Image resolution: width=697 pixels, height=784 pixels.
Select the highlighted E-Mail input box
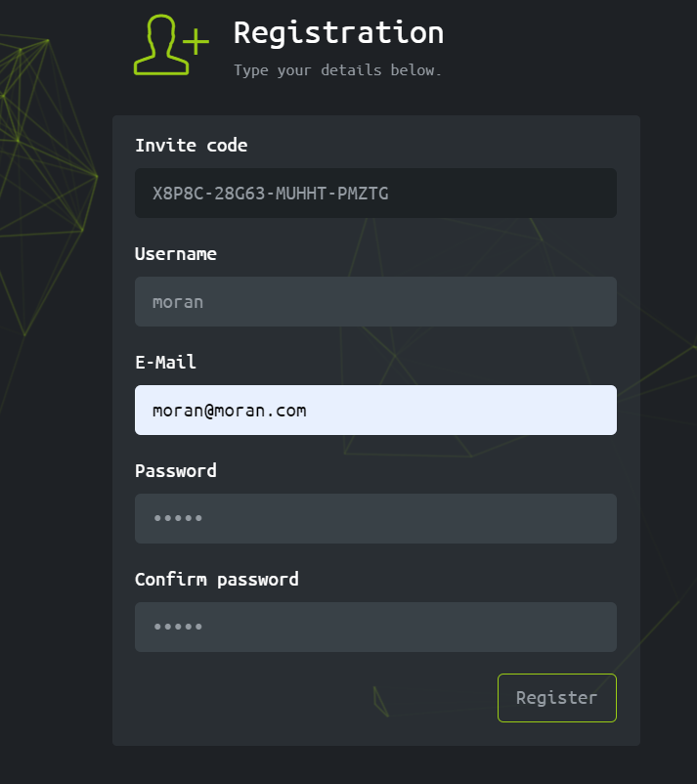[375, 411]
